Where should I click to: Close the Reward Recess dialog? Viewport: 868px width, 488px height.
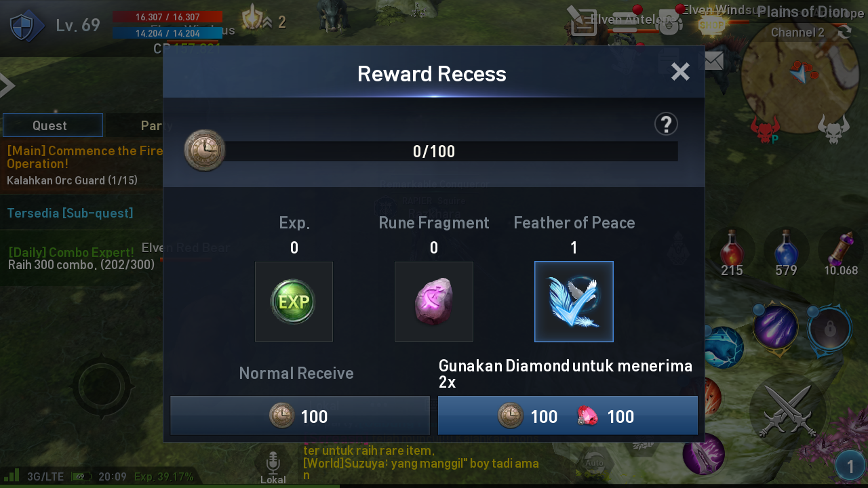(680, 72)
